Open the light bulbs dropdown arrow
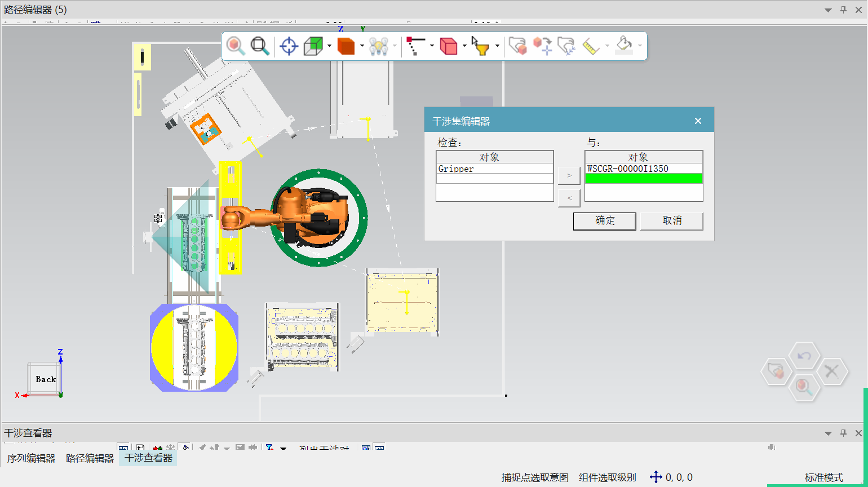The width and height of the screenshot is (868, 487). click(395, 46)
